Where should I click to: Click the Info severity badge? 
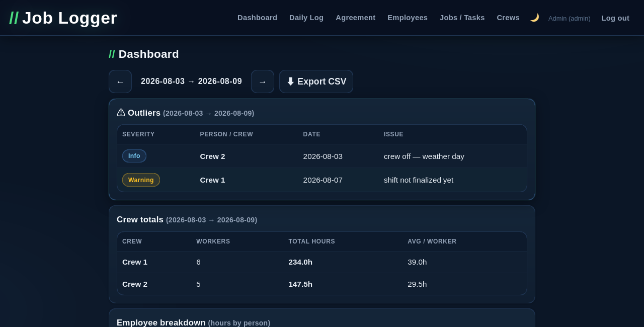pos(134,156)
